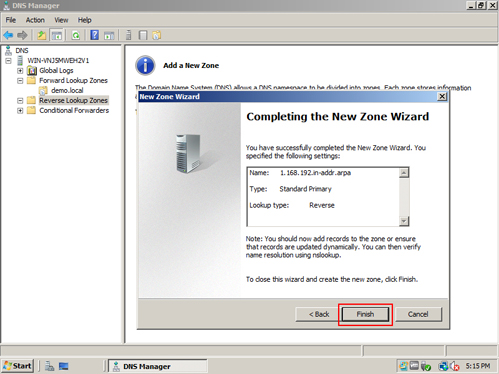Collapse the Forward Lookup Zones node
This screenshot has height=374, width=499.
(x=20, y=81)
